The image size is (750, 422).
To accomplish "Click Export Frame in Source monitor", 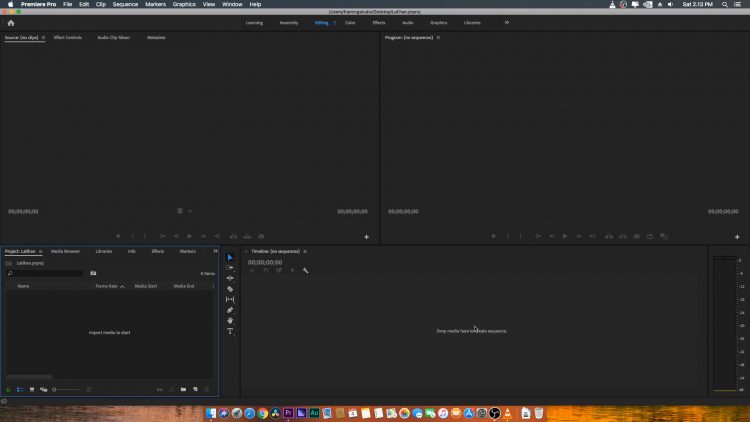I will [261, 236].
